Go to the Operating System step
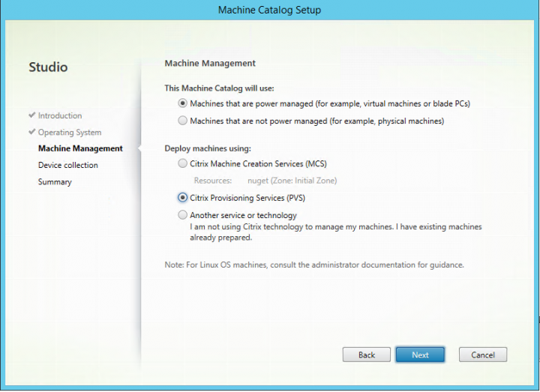This screenshot has height=392, width=540. coord(70,133)
